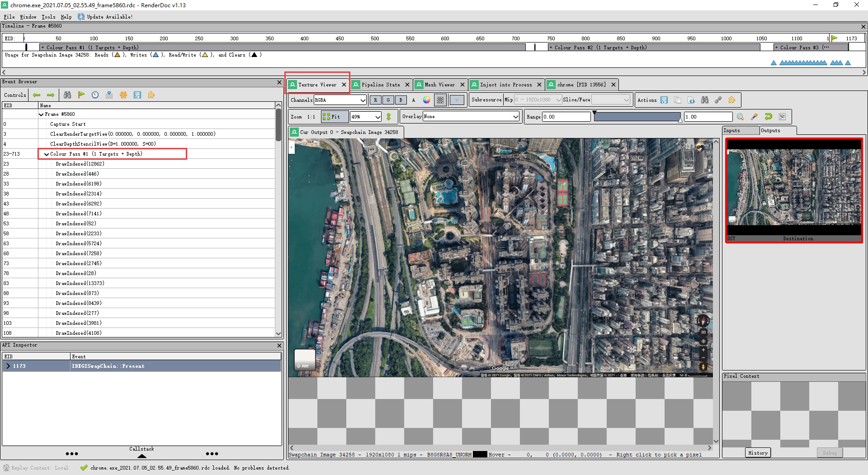Toggle the red channel R button
The height and width of the screenshot is (475, 868).
click(375, 100)
